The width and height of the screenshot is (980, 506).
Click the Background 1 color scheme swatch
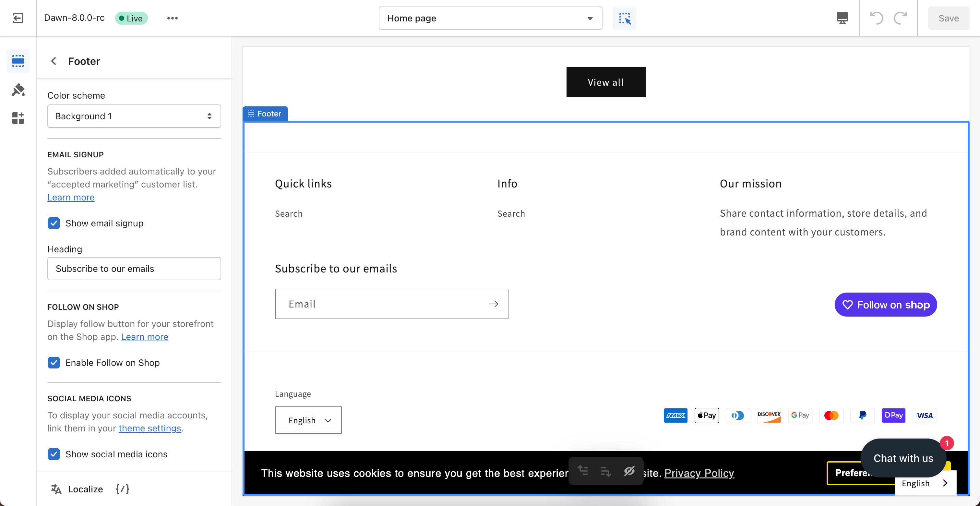click(132, 116)
